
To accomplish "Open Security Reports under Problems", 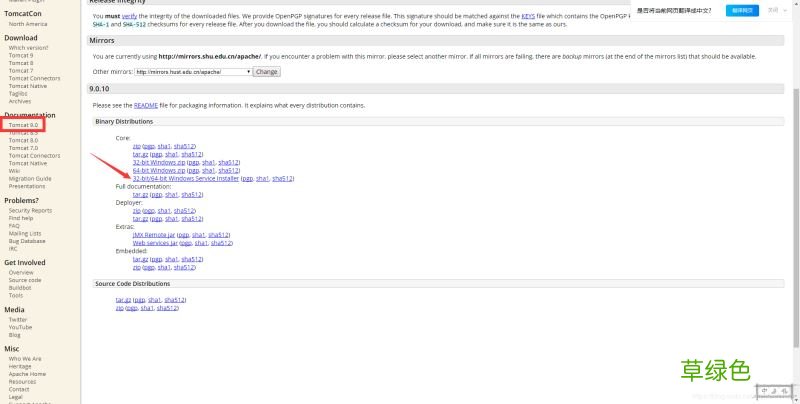I will tap(30, 211).
